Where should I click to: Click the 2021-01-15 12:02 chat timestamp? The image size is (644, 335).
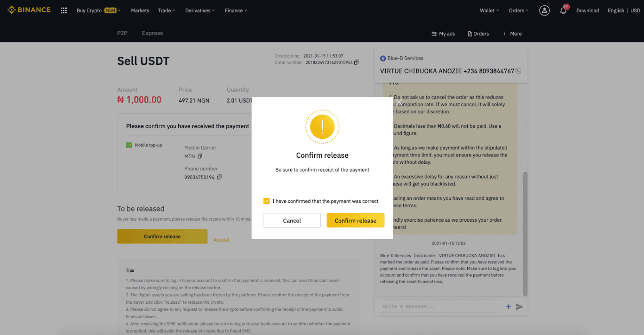pos(449,243)
